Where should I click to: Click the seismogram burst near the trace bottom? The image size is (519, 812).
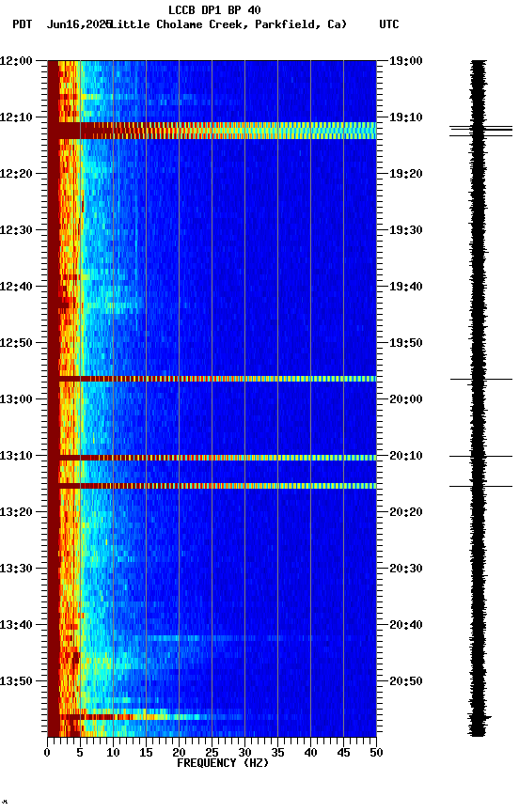pos(480,718)
